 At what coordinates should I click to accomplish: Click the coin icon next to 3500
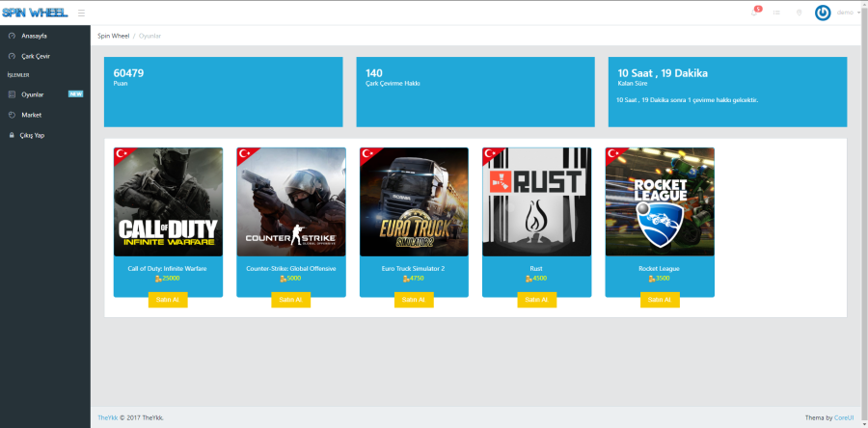tap(652, 279)
